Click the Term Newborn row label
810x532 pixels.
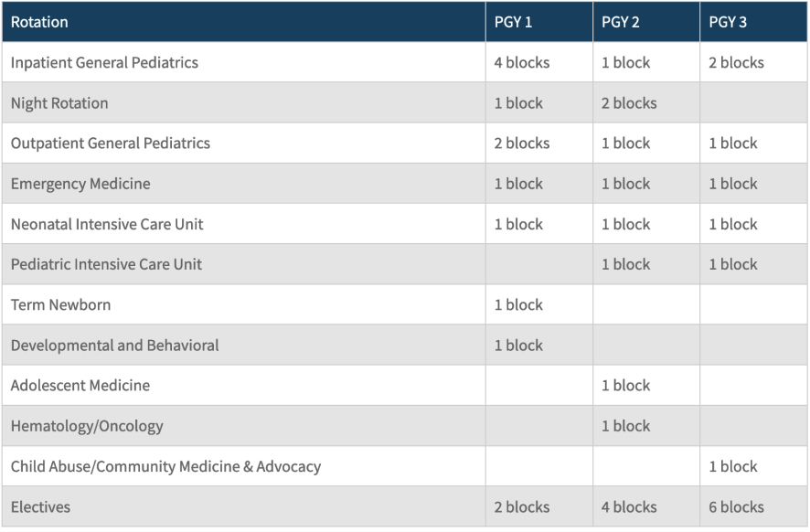point(60,304)
